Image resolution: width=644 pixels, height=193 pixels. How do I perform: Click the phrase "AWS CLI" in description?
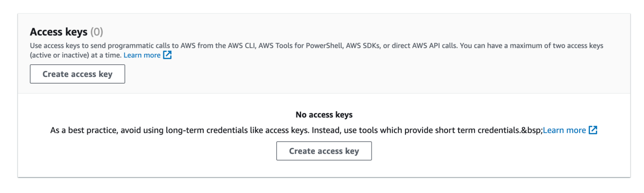tap(242, 46)
